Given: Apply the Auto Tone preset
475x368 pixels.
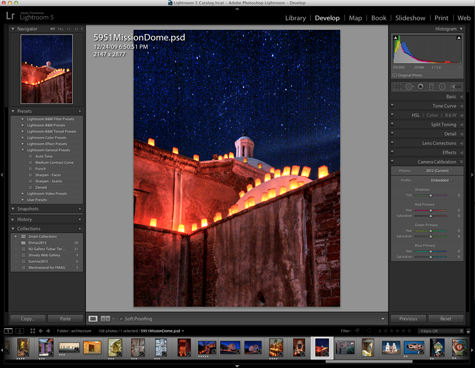Looking at the screenshot, I should [x=44, y=156].
